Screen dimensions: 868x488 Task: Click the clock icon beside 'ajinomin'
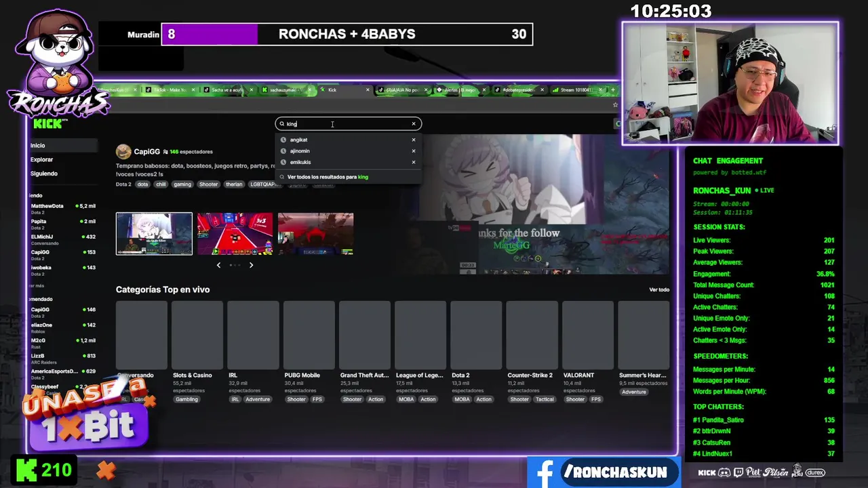[283, 151]
